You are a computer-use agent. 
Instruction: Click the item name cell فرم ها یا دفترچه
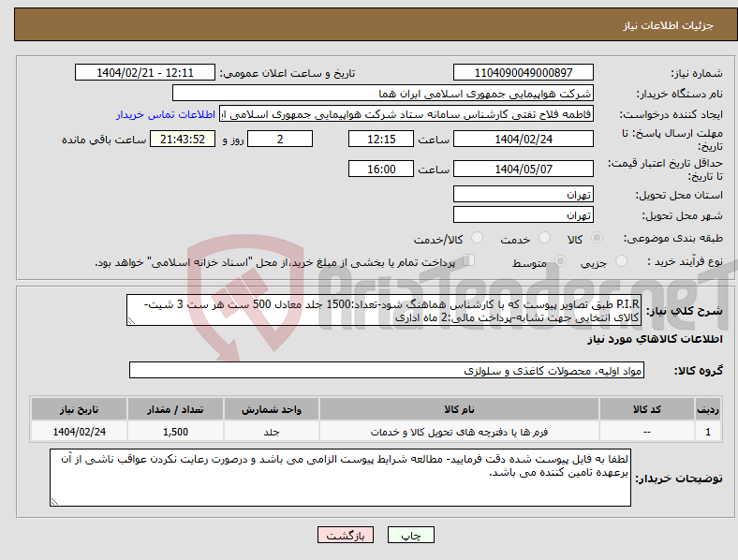click(x=459, y=432)
